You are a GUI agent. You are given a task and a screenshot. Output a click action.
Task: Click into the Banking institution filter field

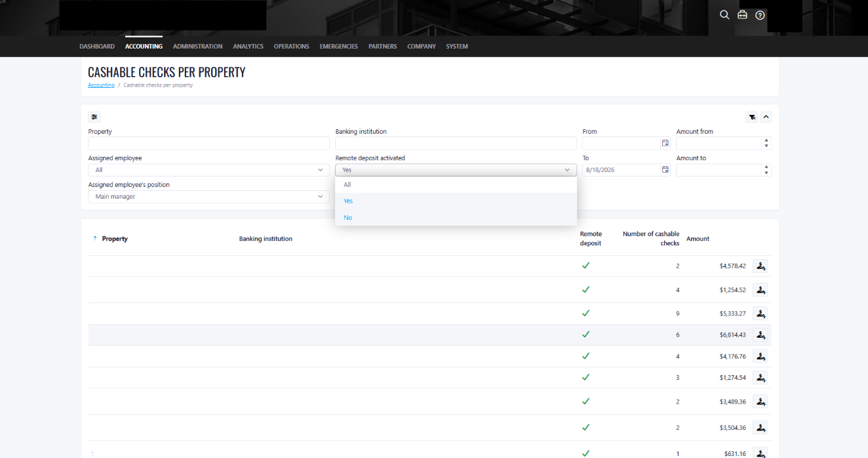point(456,143)
